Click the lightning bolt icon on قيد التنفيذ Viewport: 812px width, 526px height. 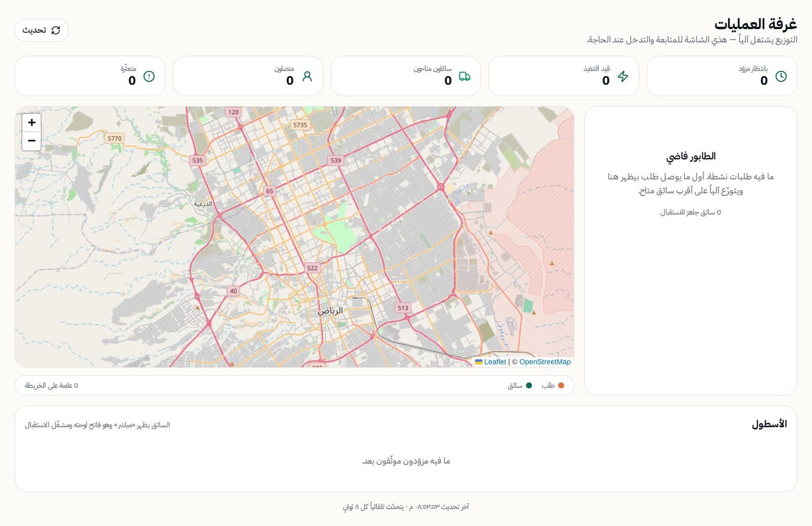[x=623, y=76]
